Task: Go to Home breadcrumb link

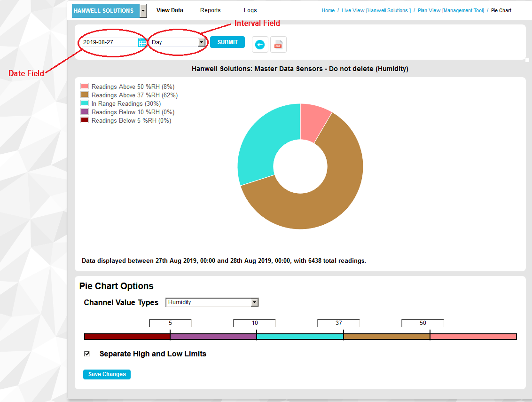Action: pos(328,10)
